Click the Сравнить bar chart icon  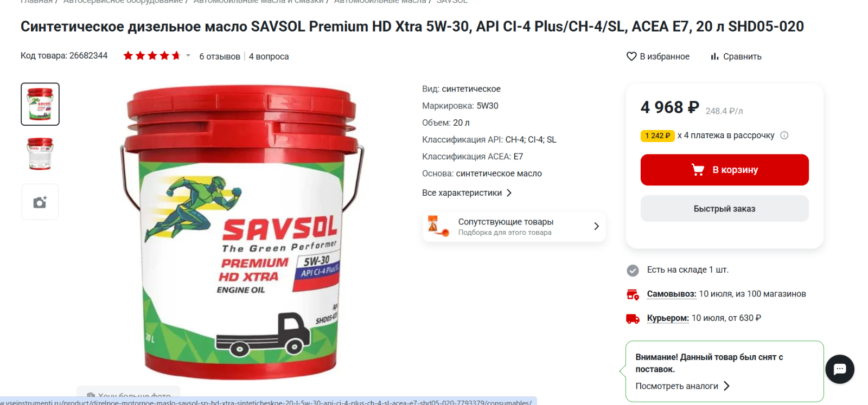pyautogui.click(x=714, y=56)
